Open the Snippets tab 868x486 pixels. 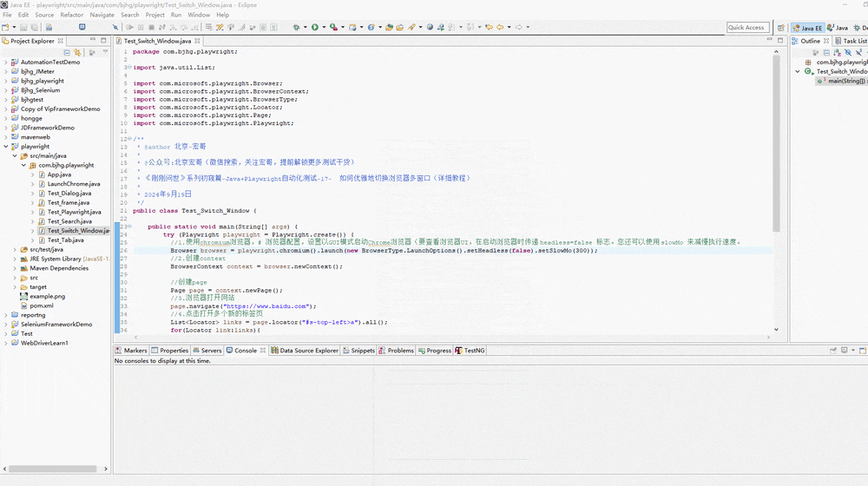point(358,351)
